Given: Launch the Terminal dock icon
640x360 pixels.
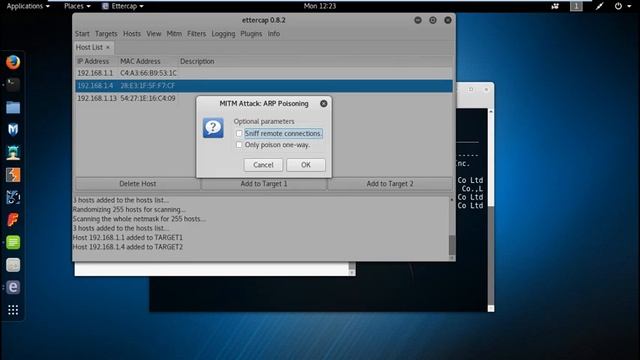Looking at the screenshot, I should click(13, 85).
